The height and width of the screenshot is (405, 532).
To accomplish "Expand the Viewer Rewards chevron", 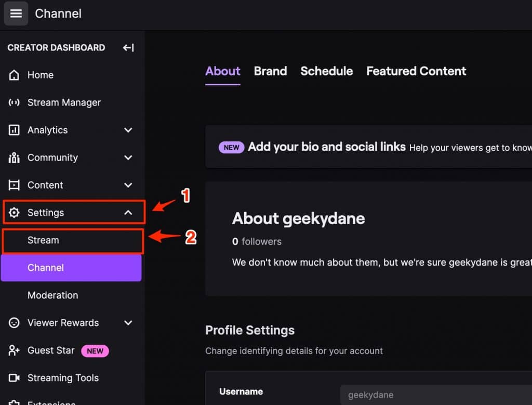I will pyautogui.click(x=128, y=323).
